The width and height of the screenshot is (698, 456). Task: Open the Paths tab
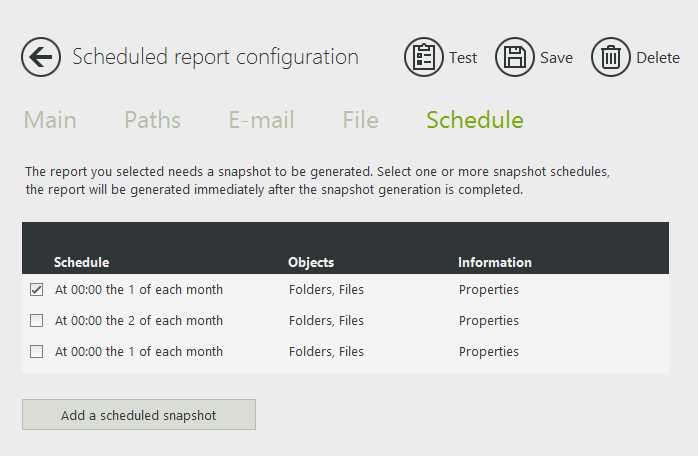[152, 121]
